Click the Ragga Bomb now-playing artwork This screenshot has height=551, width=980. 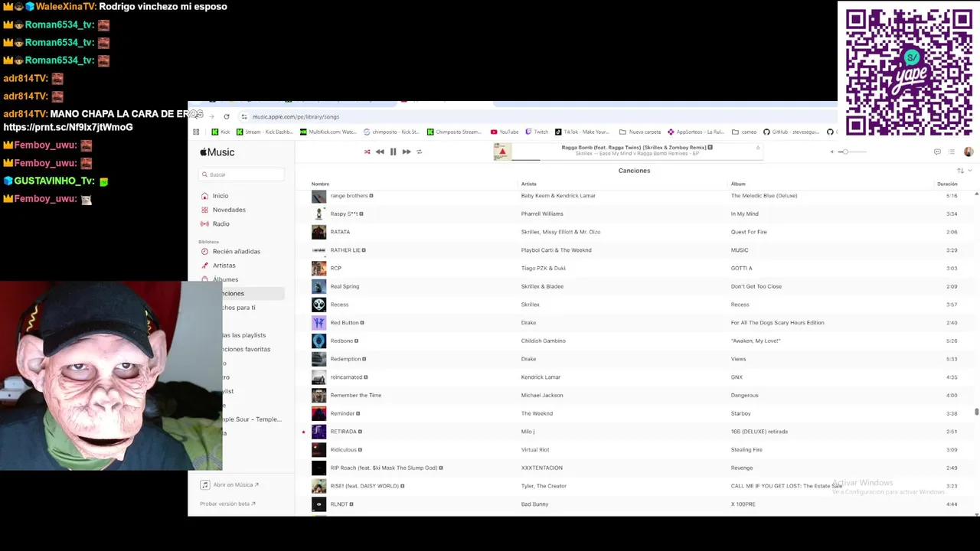pyautogui.click(x=502, y=152)
